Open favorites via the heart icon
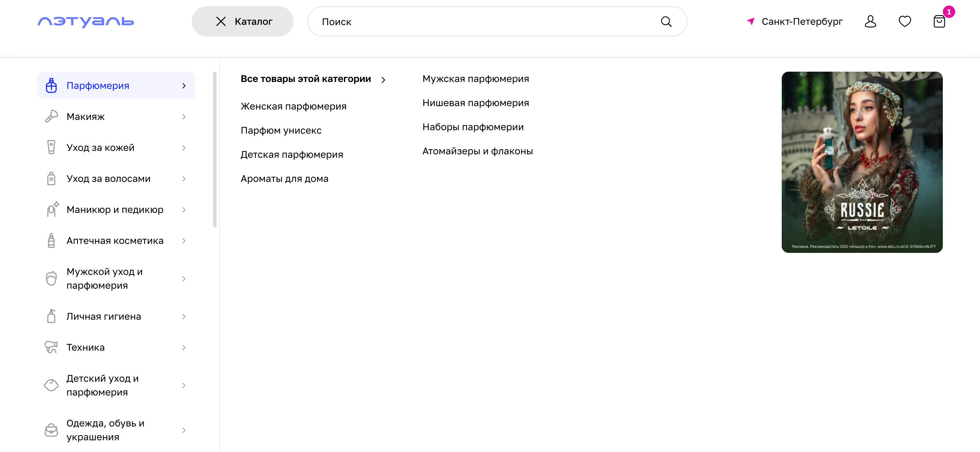 (905, 21)
